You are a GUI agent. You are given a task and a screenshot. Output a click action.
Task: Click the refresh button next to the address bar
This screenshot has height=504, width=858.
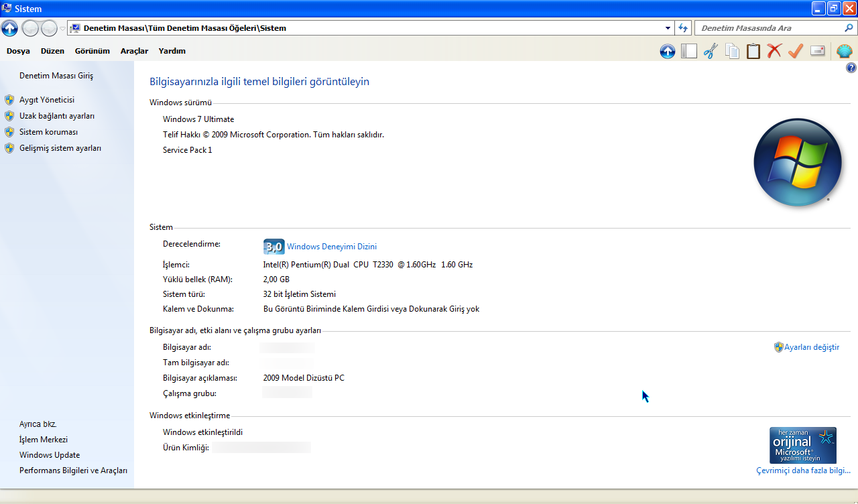pos(683,28)
